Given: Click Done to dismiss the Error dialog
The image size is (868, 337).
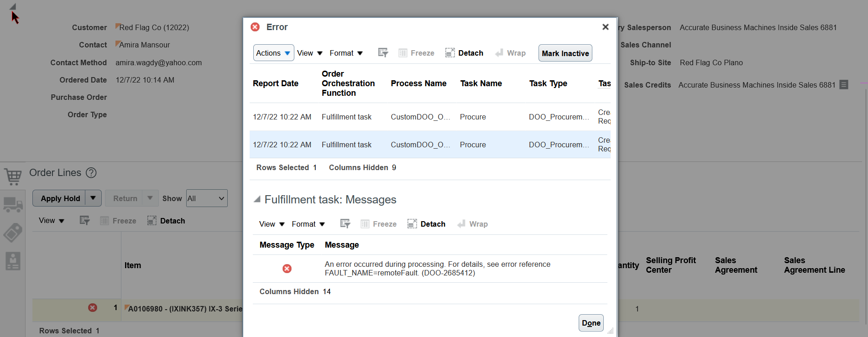Looking at the screenshot, I should pos(591,323).
